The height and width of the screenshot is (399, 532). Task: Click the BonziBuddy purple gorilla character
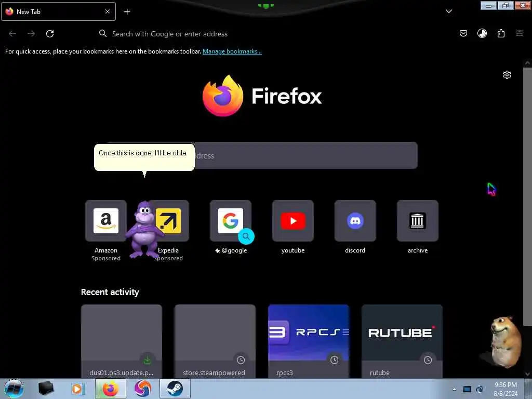144,229
